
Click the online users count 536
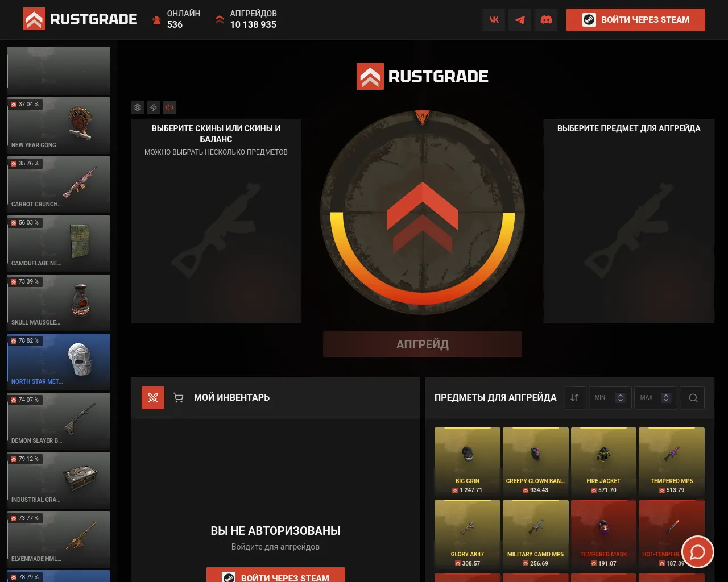point(175,25)
